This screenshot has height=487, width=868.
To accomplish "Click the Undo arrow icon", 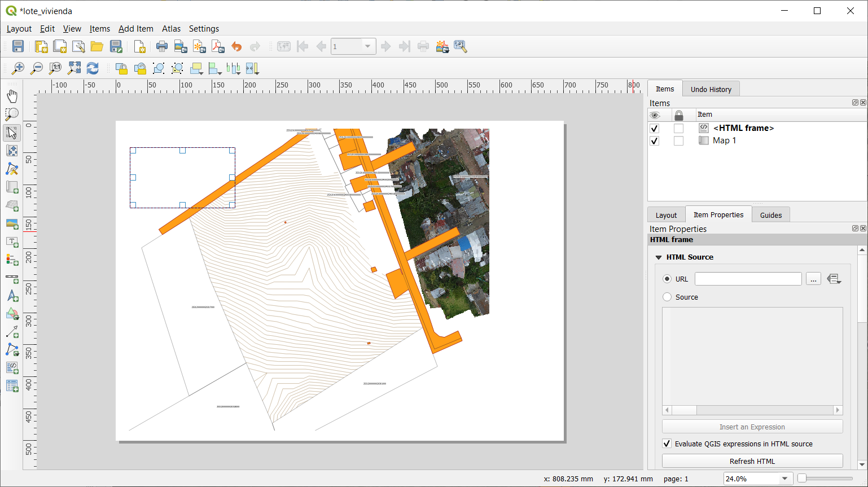I will pos(236,46).
